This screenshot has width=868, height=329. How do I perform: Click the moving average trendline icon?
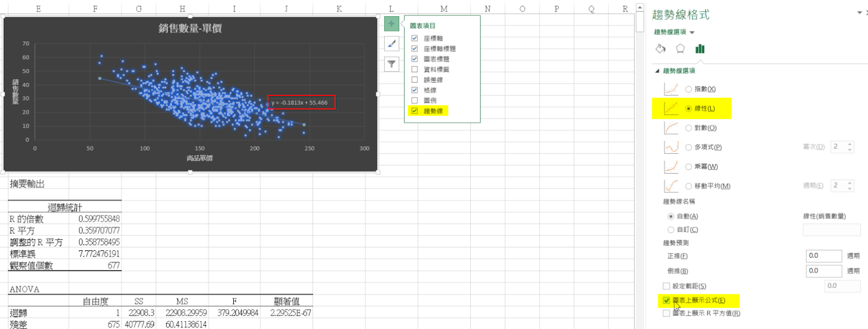tap(671, 186)
